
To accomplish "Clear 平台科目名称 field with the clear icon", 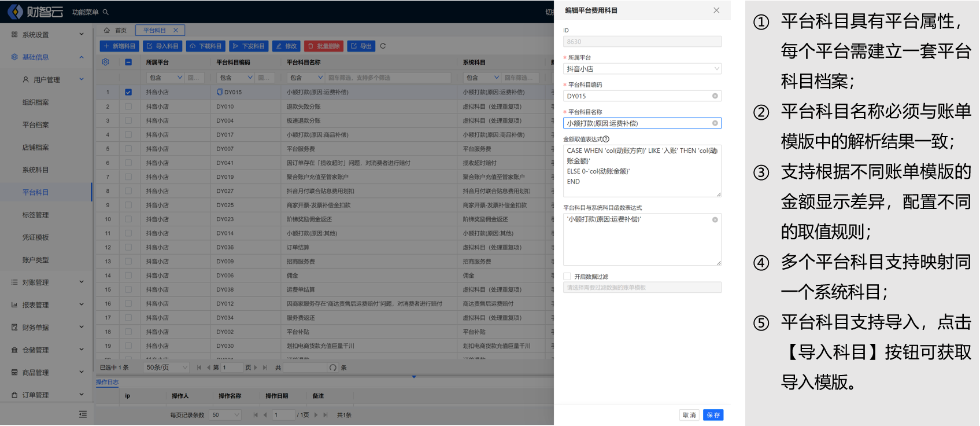I will click(715, 123).
